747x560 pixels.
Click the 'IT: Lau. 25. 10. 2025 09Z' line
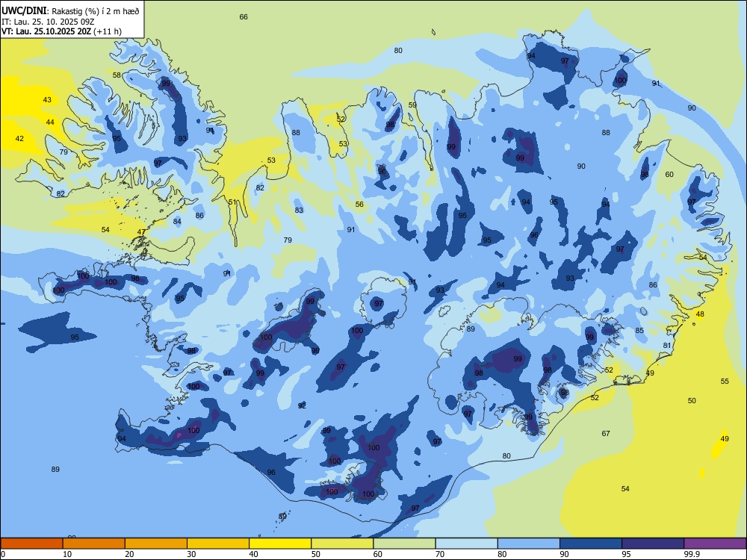pyautogui.click(x=48, y=22)
